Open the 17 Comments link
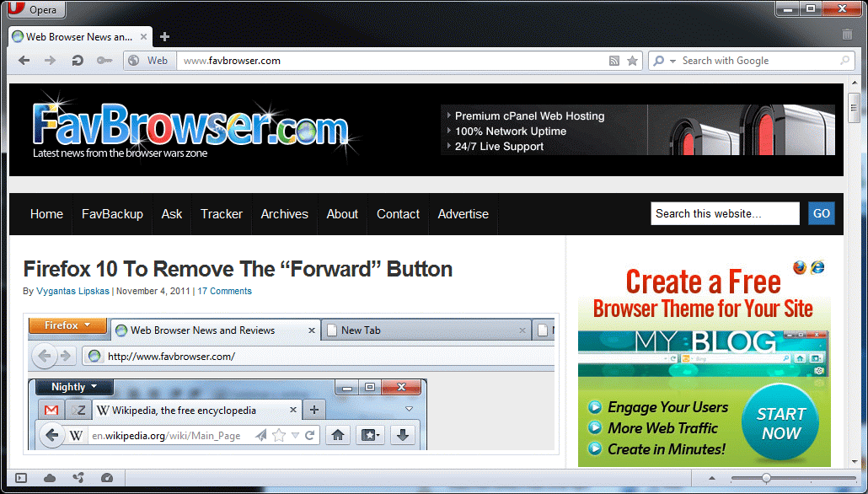Image resolution: width=868 pixels, height=494 pixels. [224, 291]
